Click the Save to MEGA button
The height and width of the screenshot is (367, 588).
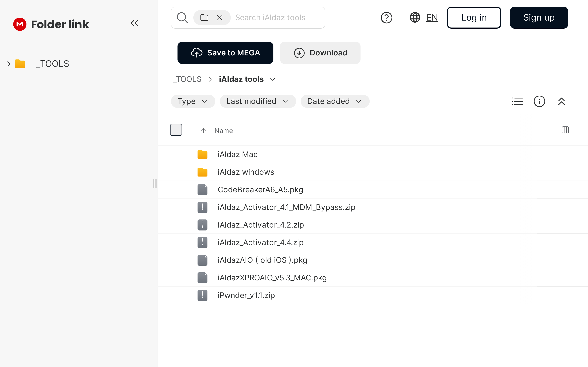pos(225,53)
